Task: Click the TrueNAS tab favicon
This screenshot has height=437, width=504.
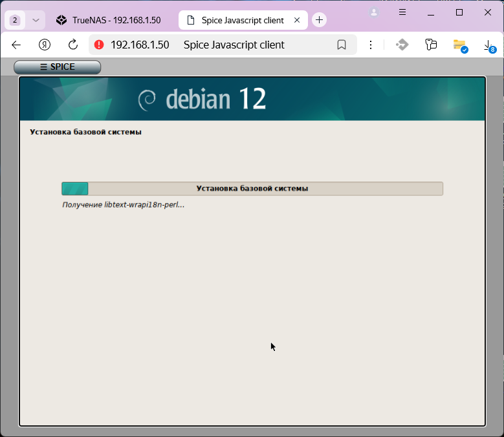Action: pyautogui.click(x=61, y=20)
